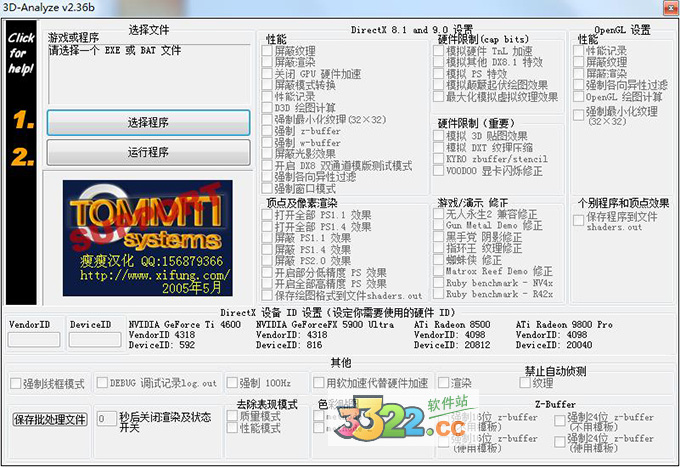
Task: Toggle 强制 100Hz
Action: click(232, 383)
